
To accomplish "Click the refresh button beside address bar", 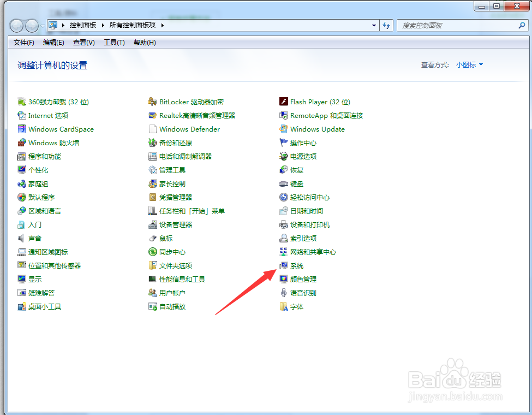I will [386, 26].
